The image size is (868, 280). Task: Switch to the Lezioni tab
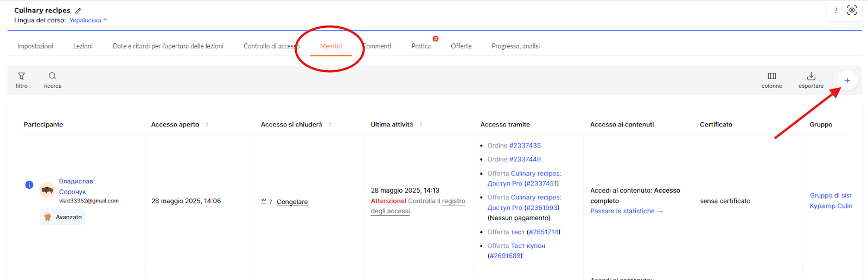point(83,46)
